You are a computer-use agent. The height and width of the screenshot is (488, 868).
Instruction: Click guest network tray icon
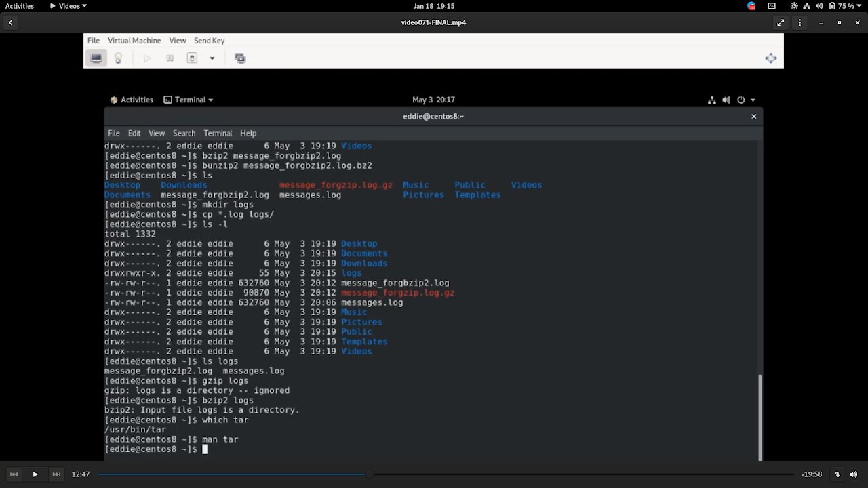711,100
